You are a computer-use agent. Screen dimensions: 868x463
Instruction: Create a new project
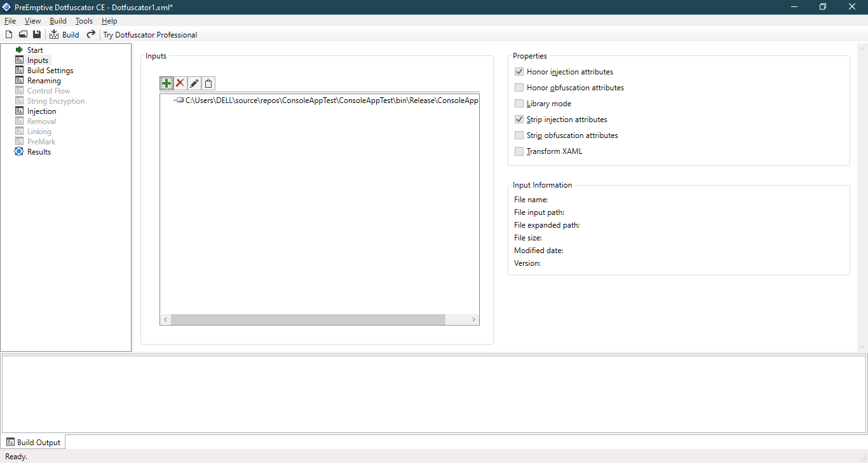9,34
